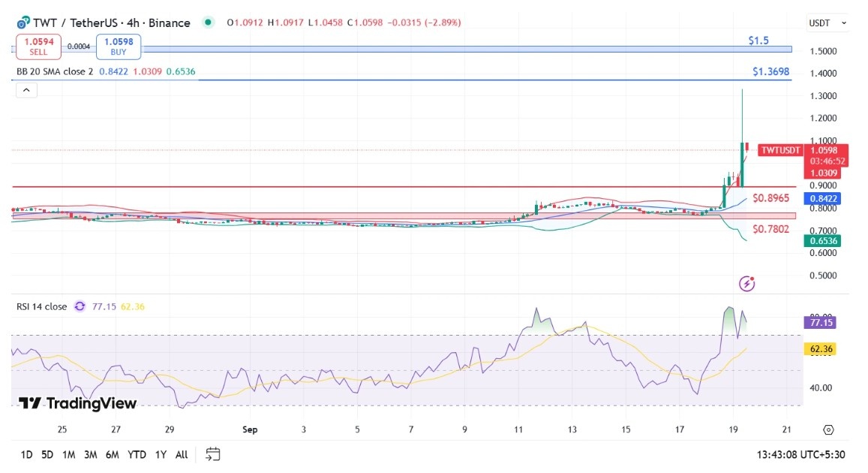The image size is (868, 473).
Task: Click the yellow 62.36 RSI tag
Action: coord(821,349)
